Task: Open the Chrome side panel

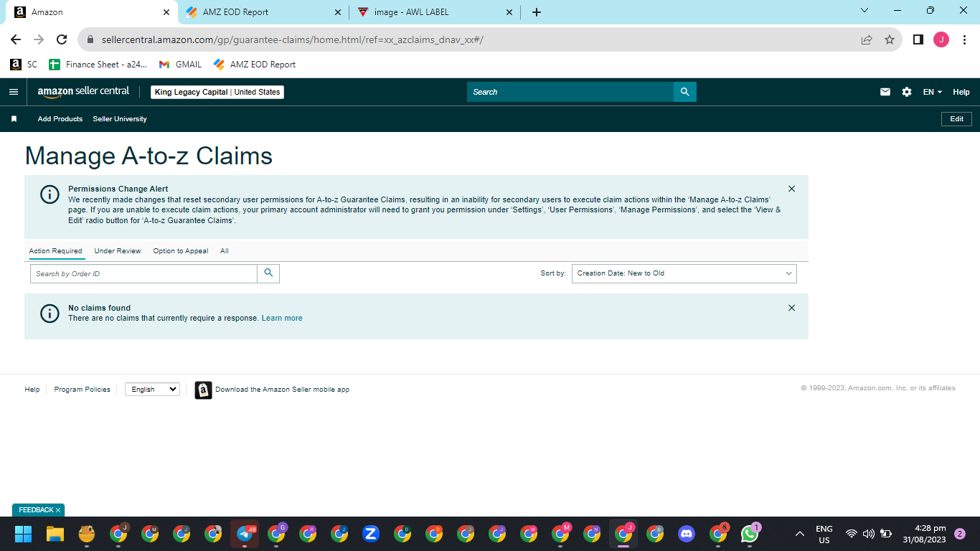Action: (918, 39)
